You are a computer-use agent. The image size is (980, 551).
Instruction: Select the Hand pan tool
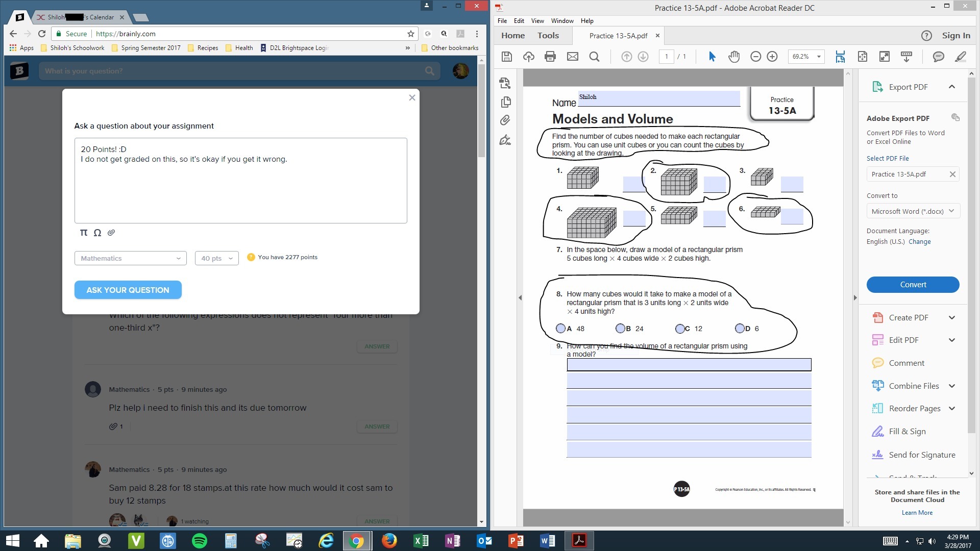click(733, 57)
